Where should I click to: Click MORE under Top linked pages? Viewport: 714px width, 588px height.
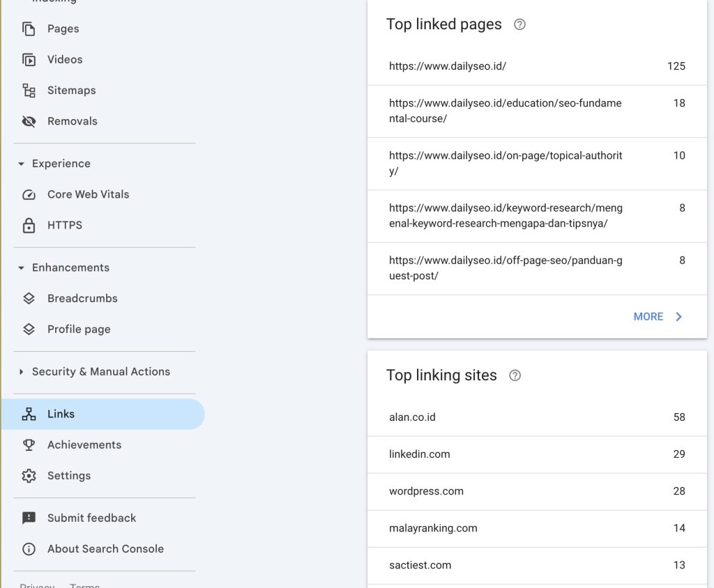click(648, 317)
